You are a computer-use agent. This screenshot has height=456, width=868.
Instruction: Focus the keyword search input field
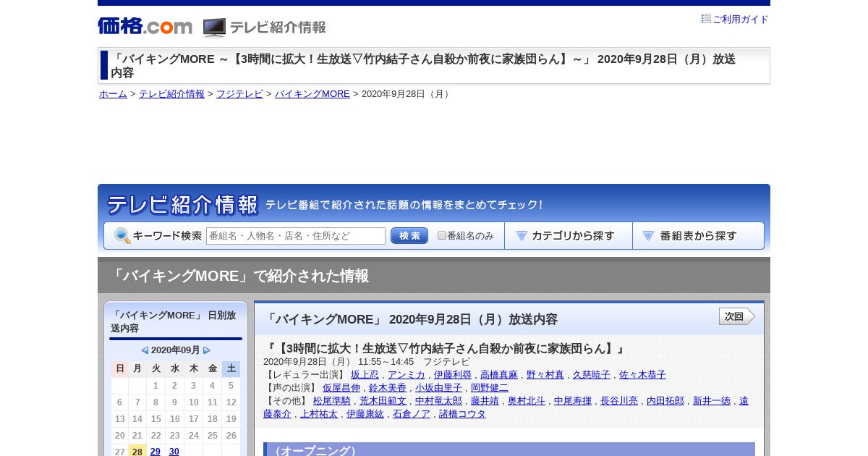click(296, 236)
